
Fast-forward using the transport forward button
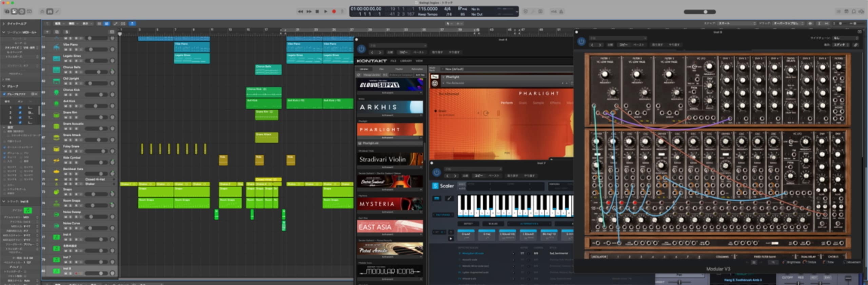click(x=309, y=12)
